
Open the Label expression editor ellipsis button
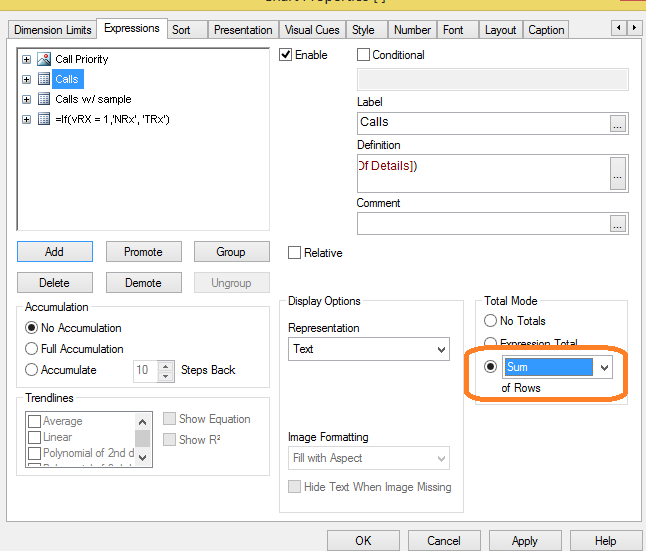(x=618, y=123)
